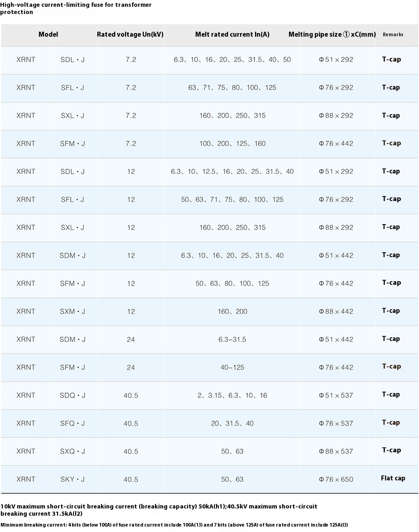
Task: Click the SDQ · J model cell
Action: (72, 395)
